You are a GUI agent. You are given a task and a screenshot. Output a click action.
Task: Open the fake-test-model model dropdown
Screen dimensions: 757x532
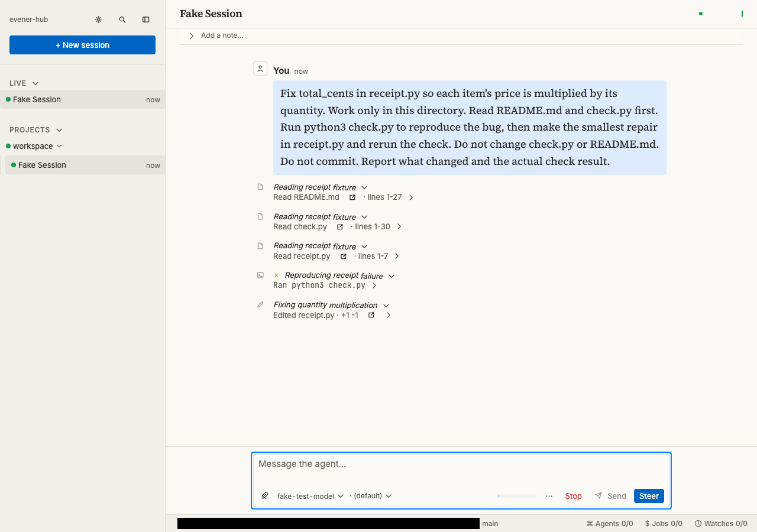310,497
